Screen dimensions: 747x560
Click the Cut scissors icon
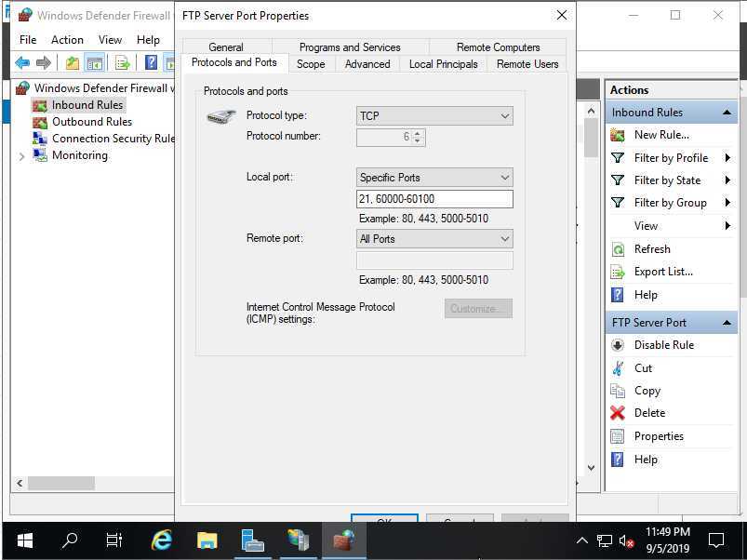618,367
